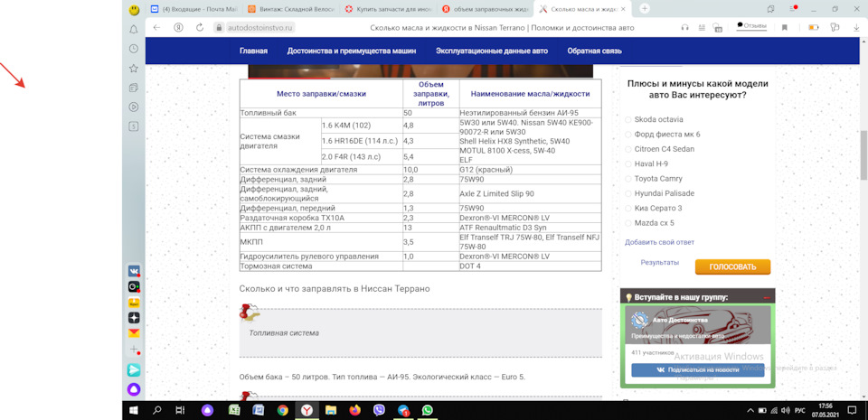This screenshot has width=868, height=420.
Task: Click the battery power saving icon
Action: [x=813, y=28]
